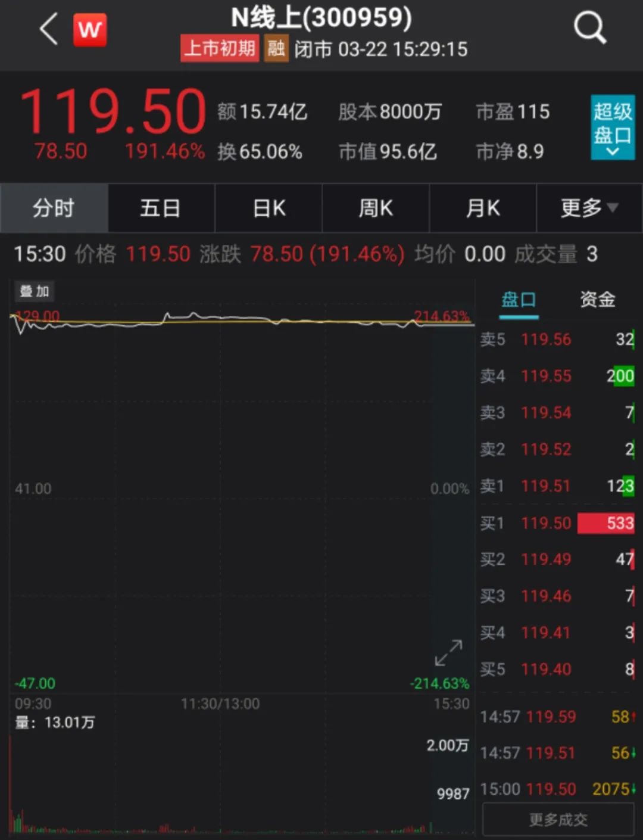
Task: Click the 买1 price level 119.50
Action: pyautogui.click(x=545, y=523)
